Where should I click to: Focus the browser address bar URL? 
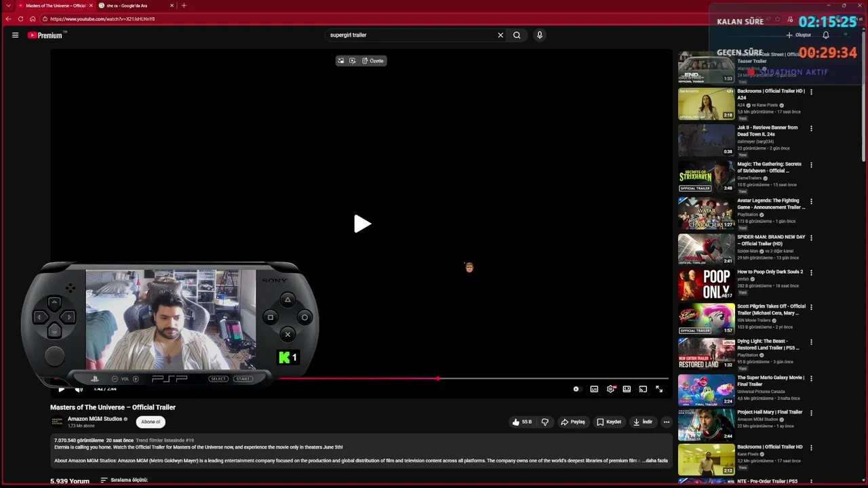click(x=103, y=19)
